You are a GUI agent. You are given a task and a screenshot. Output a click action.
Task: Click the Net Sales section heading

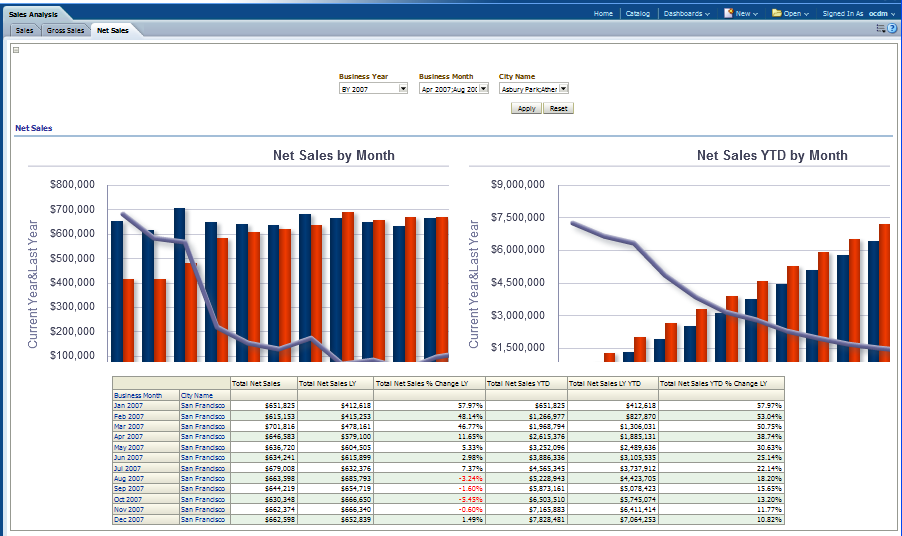click(x=33, y=128)
